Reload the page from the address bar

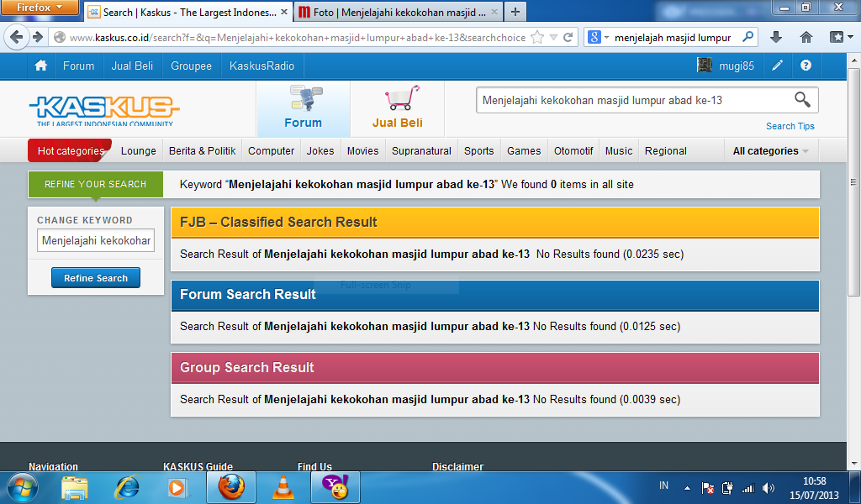point(568,37)
